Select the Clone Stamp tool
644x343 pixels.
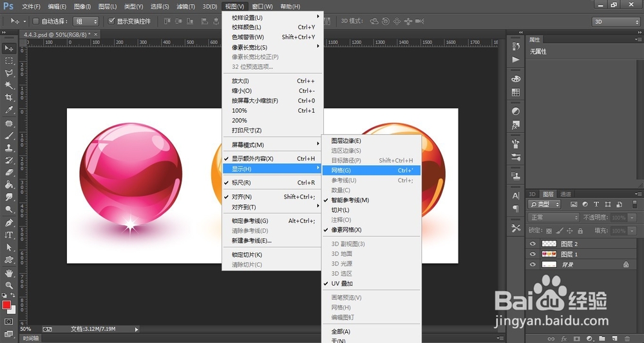point(8,148)
